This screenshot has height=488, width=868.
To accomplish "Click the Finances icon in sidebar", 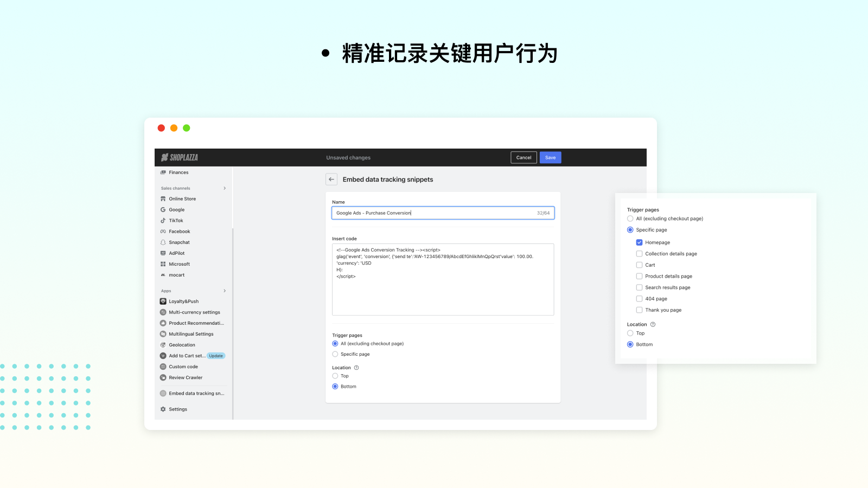I will [163, 172].
